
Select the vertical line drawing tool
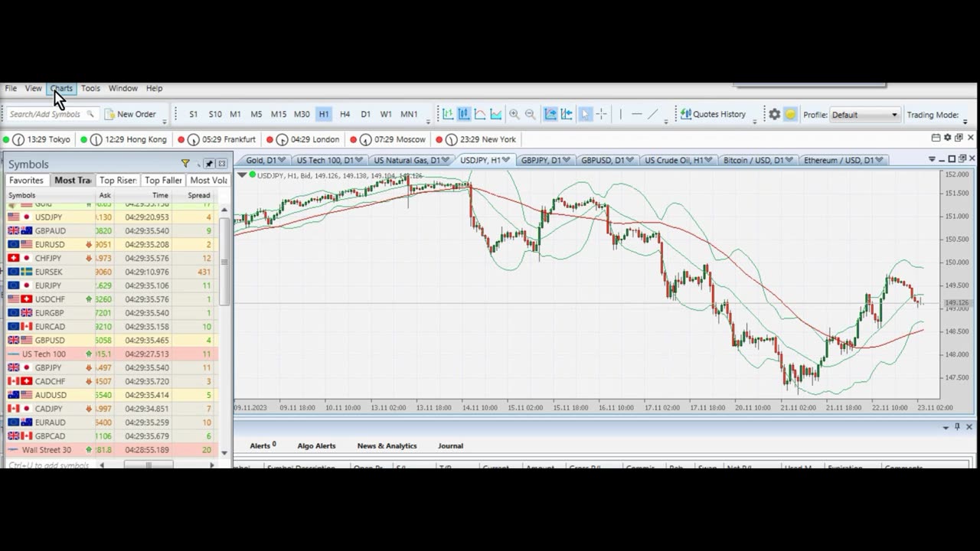(x=620, y=114)
